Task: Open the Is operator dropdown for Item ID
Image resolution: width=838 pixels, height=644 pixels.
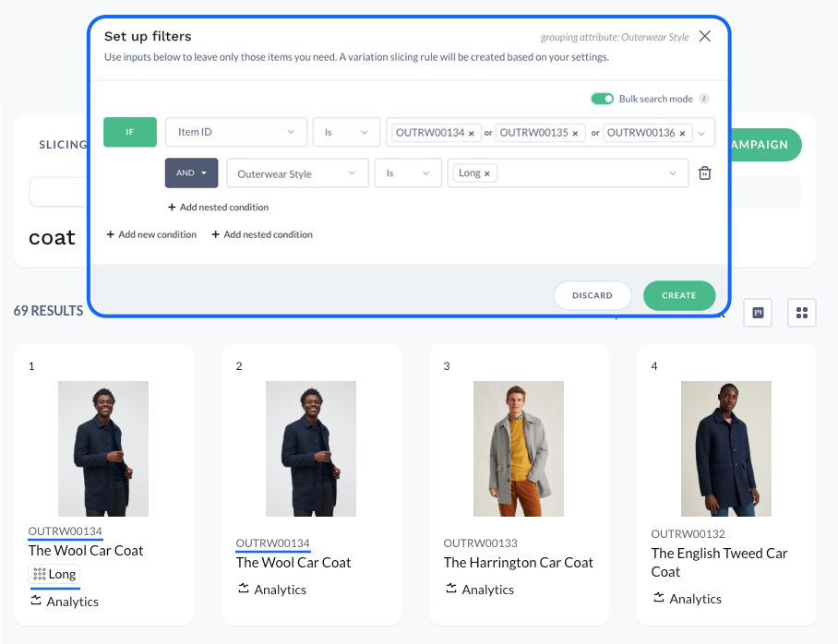Action: coord(346,132)
